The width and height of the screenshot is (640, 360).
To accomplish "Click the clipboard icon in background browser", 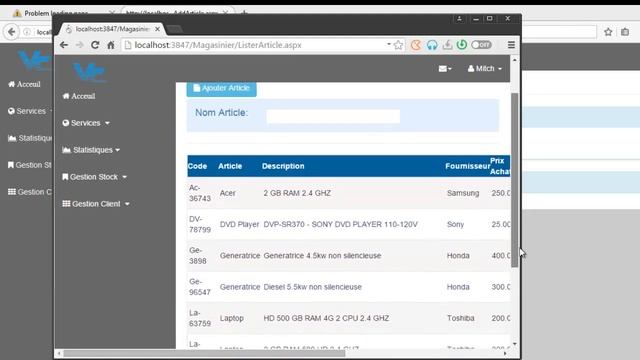I will [625, 32].
